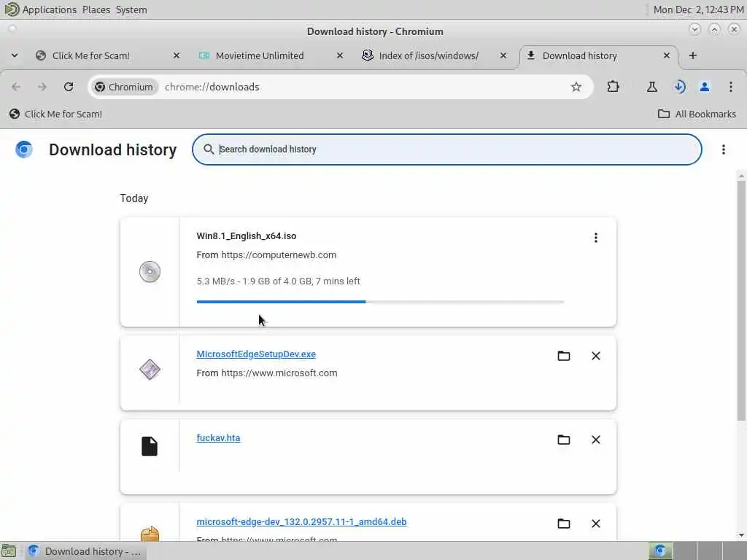Show the downloads bubble in the toolbar

coord(679,87)
